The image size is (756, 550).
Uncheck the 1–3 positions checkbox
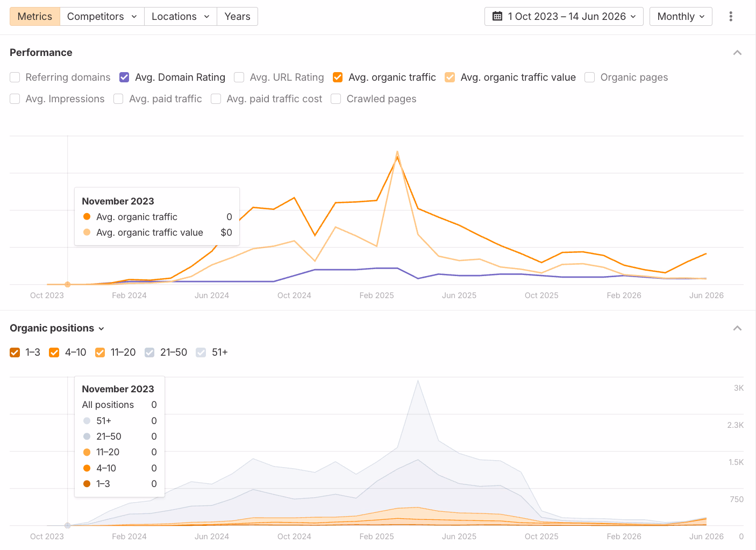pyautogui.click(x=15, y=352)
